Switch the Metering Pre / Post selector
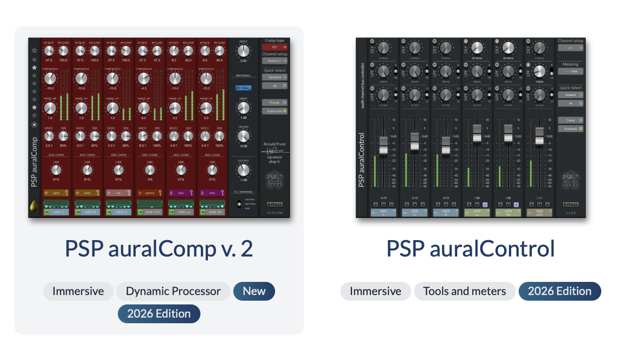 [x=571, y=71]
